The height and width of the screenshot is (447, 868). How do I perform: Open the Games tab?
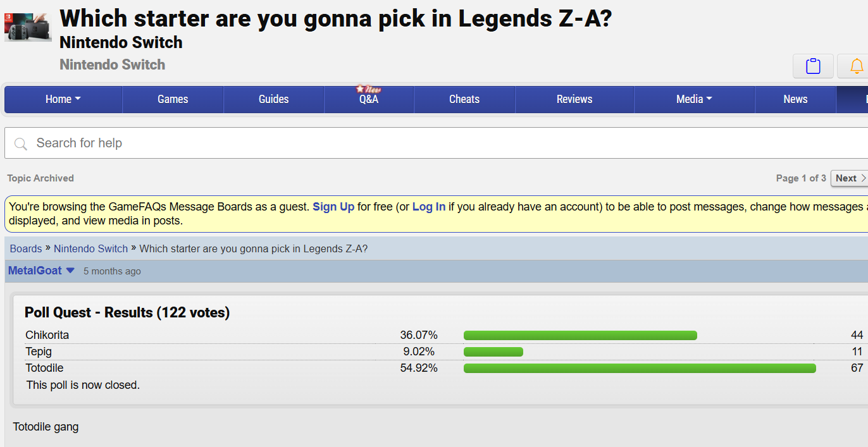pos(173,99)
